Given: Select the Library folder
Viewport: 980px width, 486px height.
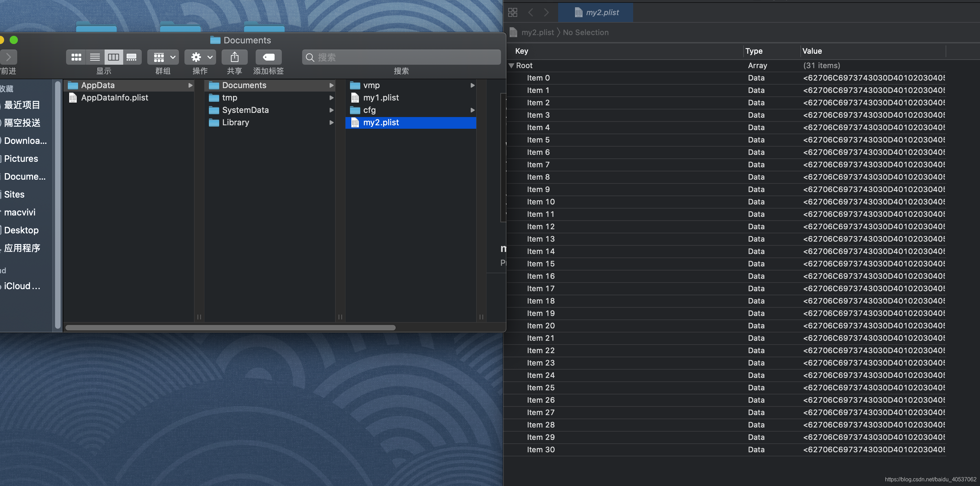Looking at the screenshot, I should tap(270, 123).
